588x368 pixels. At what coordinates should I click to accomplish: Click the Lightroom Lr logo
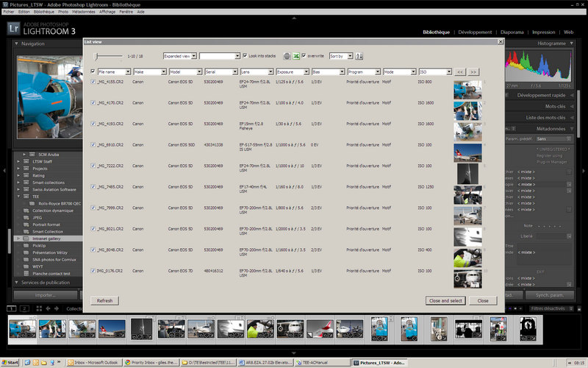click(13, 28)
